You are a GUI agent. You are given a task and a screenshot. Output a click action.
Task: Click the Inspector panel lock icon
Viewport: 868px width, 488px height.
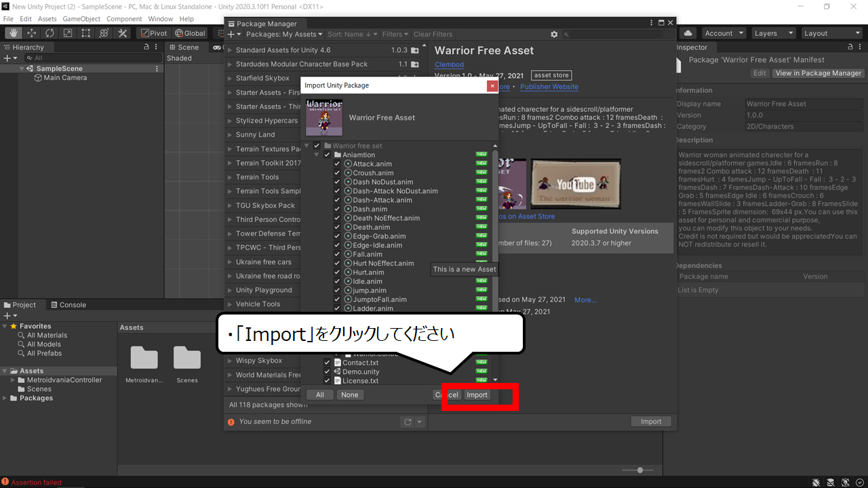click(850, 47)
